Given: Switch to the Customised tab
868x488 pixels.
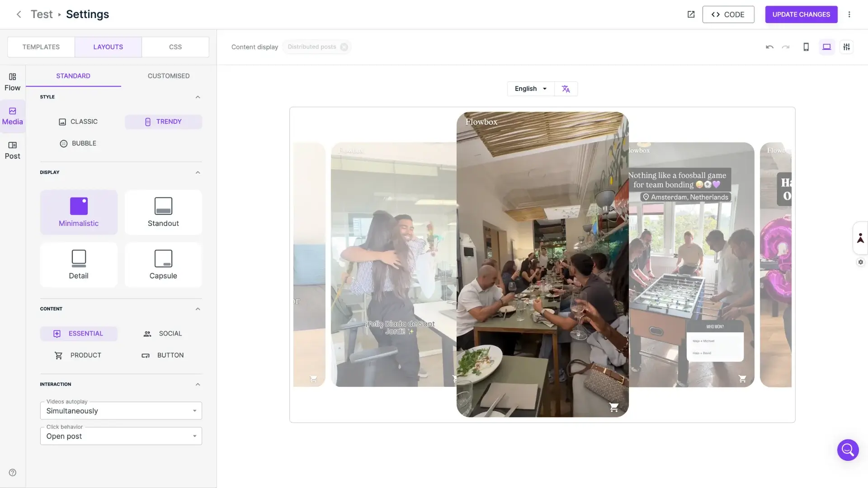Looking at the screenshot, I should tap(168, 76).
